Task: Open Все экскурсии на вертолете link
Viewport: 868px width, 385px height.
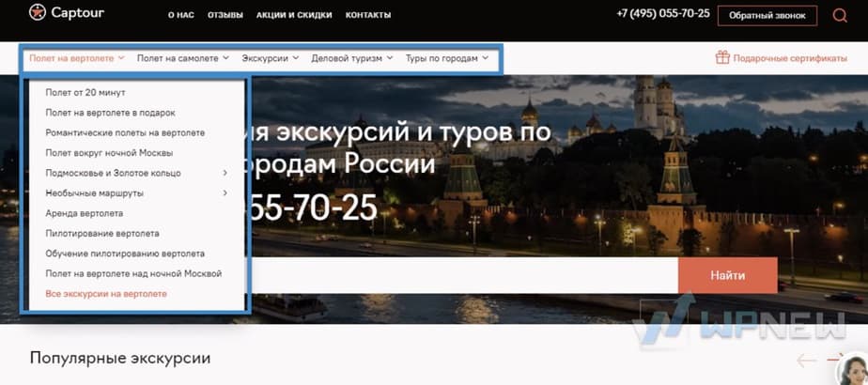Action: point(106,294)
